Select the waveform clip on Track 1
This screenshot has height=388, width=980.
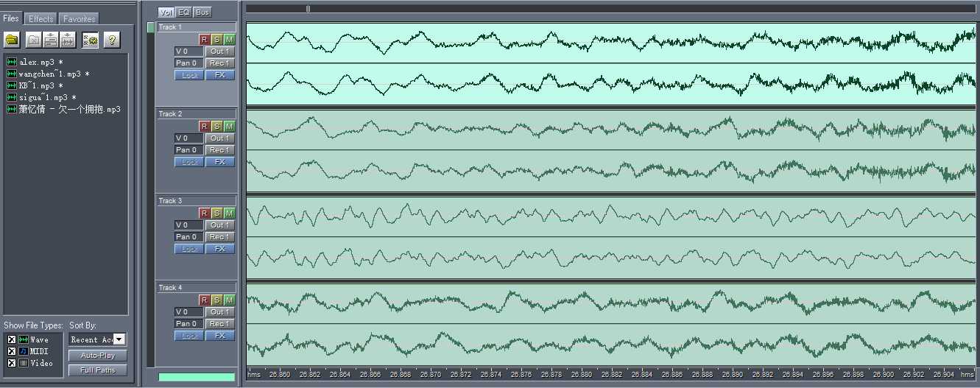click(x=611, y=63)
